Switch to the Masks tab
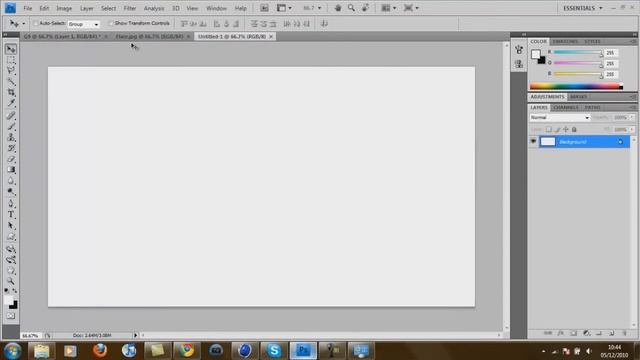The width and height of the screenshot is (640, 360). 579,97
